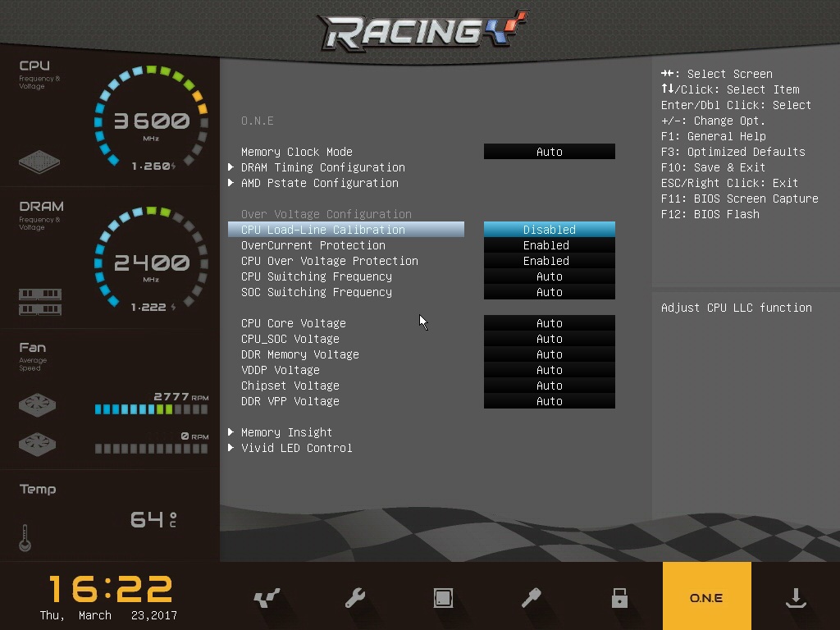This screenshot has height=630, width=840.
Task: Click the date Thu, March 23,2017
Action: (108, 615)
